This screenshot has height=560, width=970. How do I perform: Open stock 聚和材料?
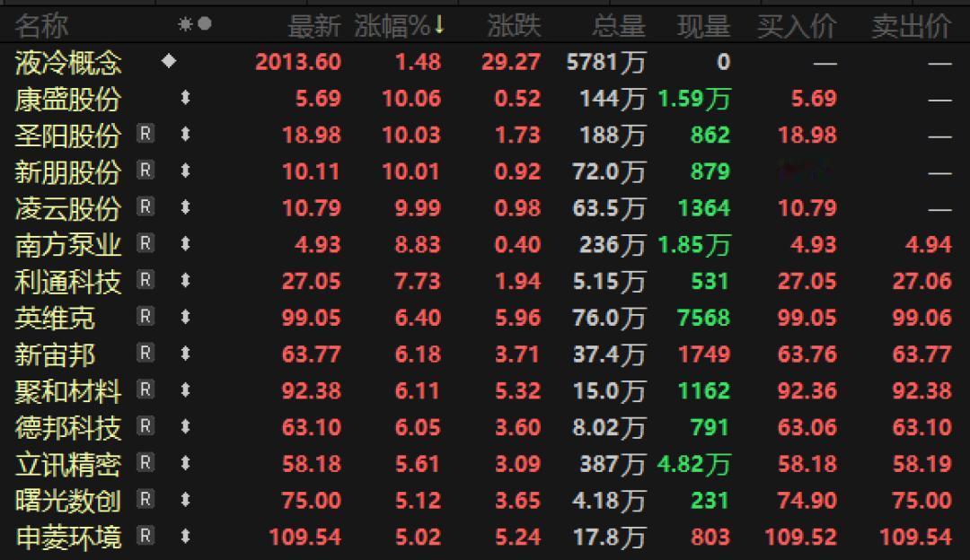(68, 392)
